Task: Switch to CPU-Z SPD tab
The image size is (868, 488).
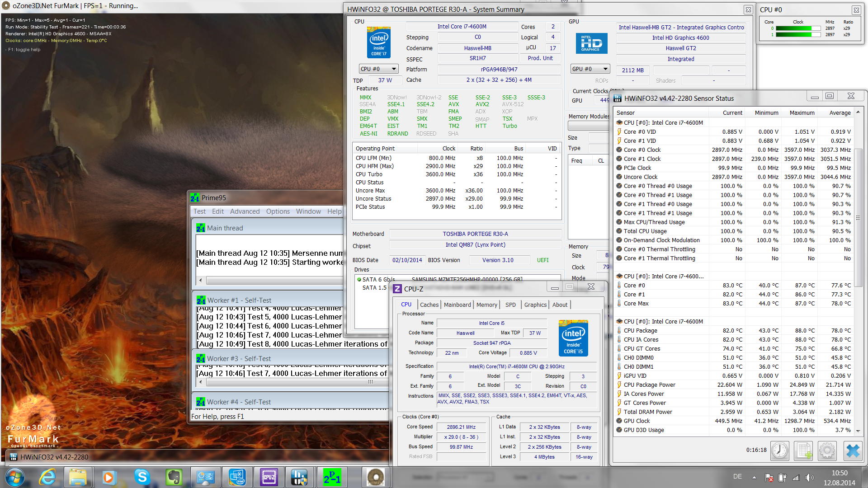Action: point(510,305)
